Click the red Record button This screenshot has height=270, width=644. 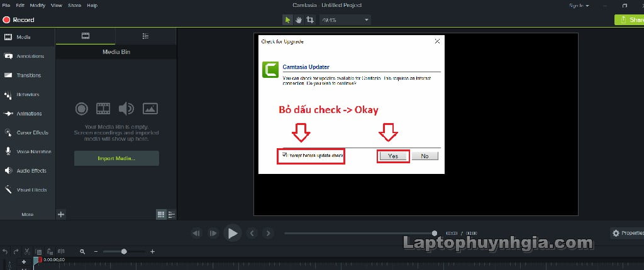[18, 19]
